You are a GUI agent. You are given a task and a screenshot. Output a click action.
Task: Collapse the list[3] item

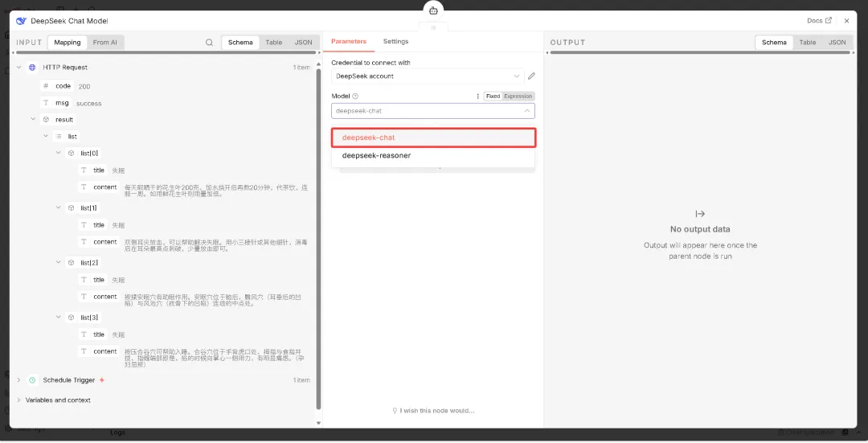58,317
